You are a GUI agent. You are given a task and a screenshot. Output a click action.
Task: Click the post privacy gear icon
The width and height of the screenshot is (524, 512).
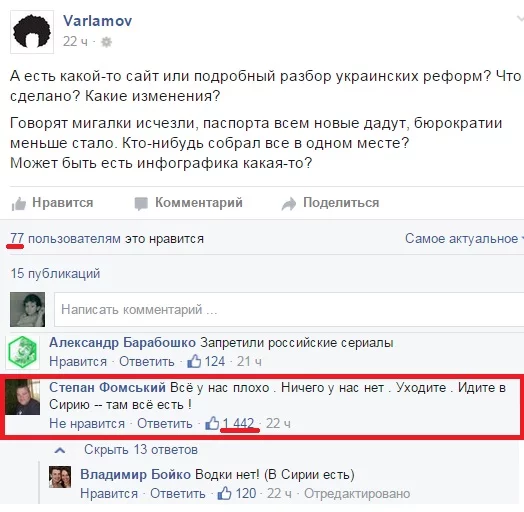pos(106,42)
